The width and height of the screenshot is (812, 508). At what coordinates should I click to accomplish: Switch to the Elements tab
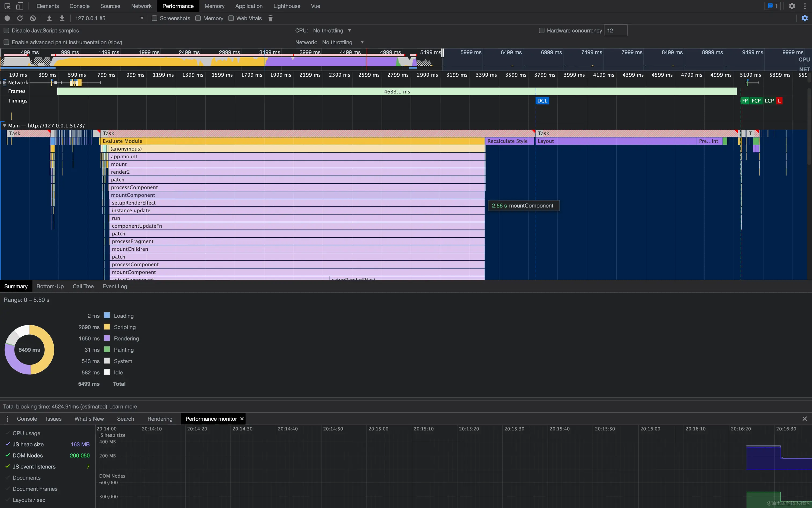point(48,6)
